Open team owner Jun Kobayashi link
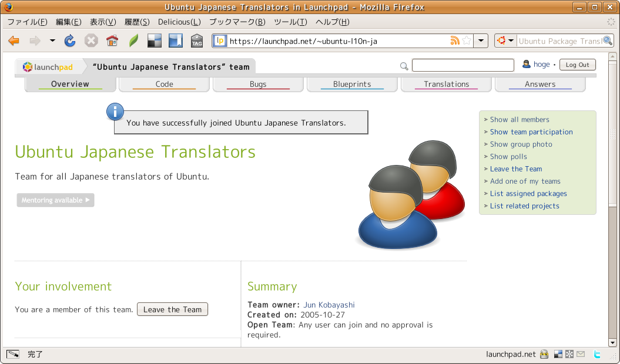This screenshot has width=620, height=364. coord(329,305)
